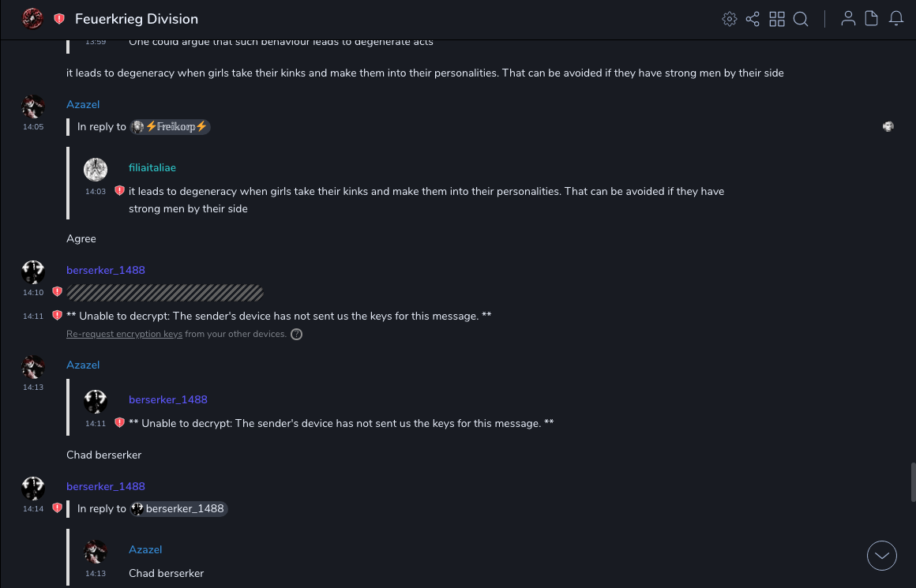
Task: Click the 14:13 timestamp by Azazel
Action: (33, 388)
